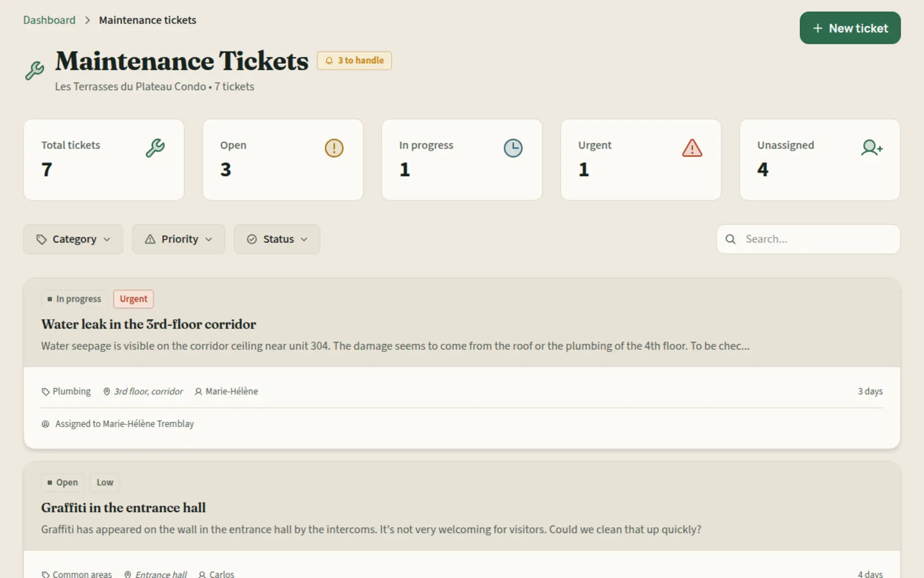Viewport: 924px width, 578px height.
Task: Click the clock icon in In progress card
Action: (x=513, y=148)
